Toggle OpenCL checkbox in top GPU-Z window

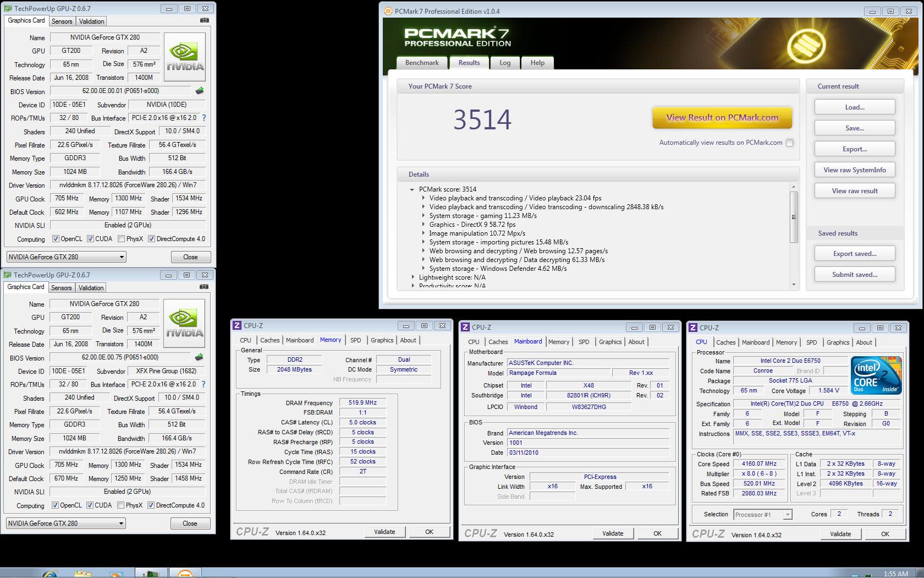[x=56, y=239]
